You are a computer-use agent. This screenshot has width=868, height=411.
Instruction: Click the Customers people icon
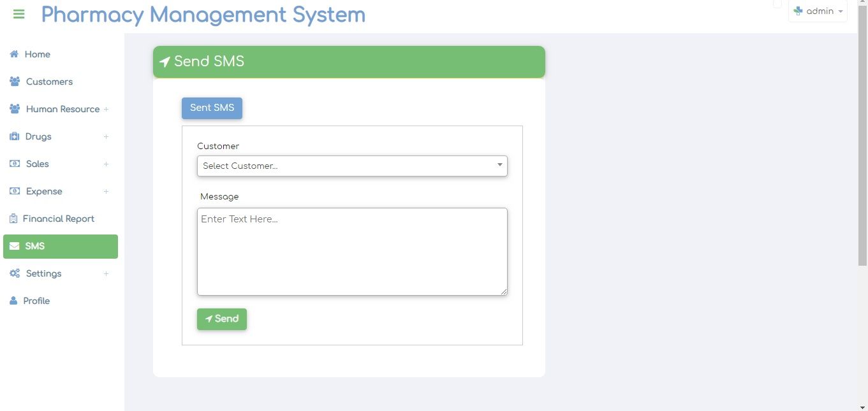[x=15, y=82]
